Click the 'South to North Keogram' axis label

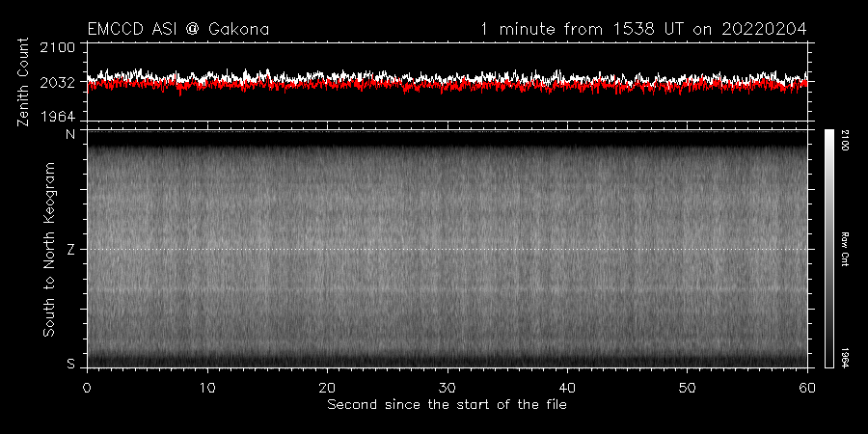click(49, 249)
